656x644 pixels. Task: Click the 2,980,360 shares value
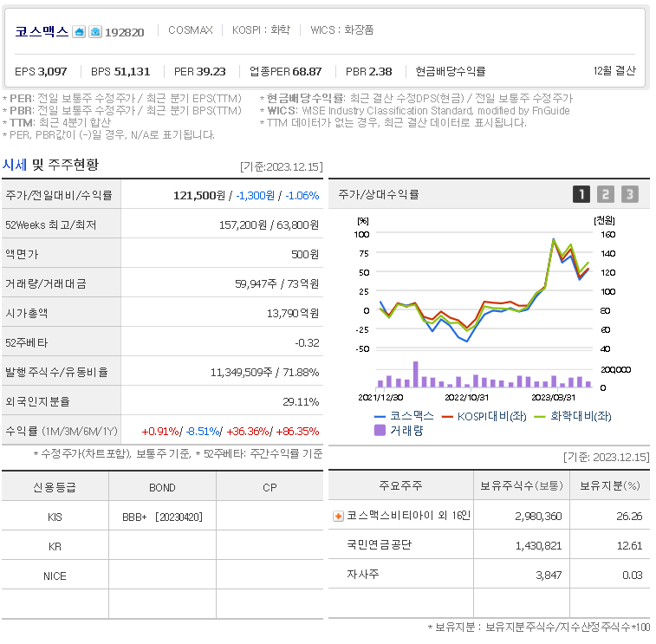[x=538, y=517]
